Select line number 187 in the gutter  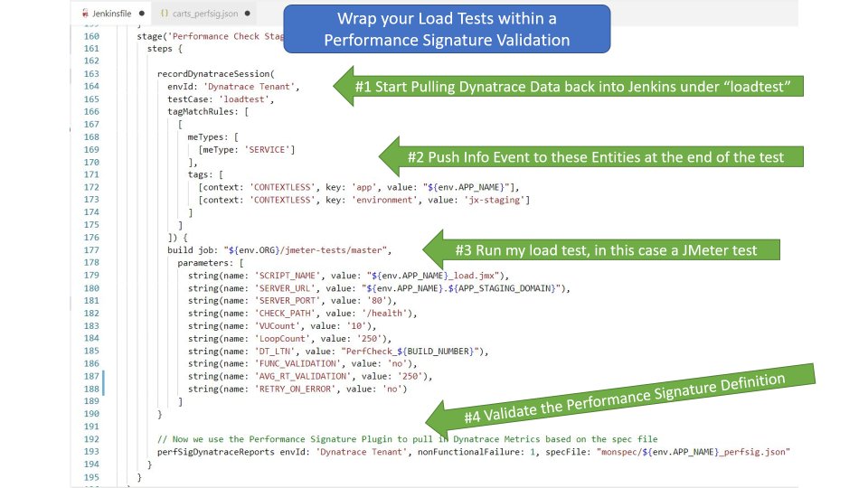[91, 376]
